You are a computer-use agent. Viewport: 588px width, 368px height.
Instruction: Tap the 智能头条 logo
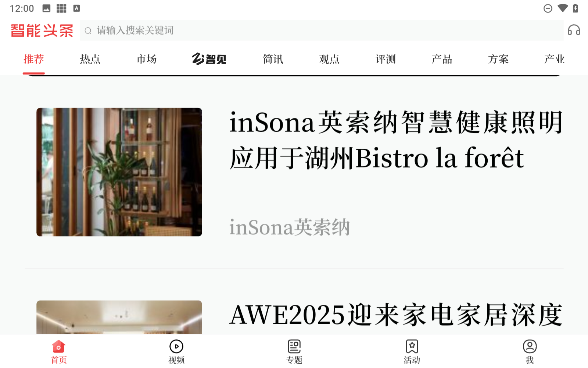(x=42, y=31)
